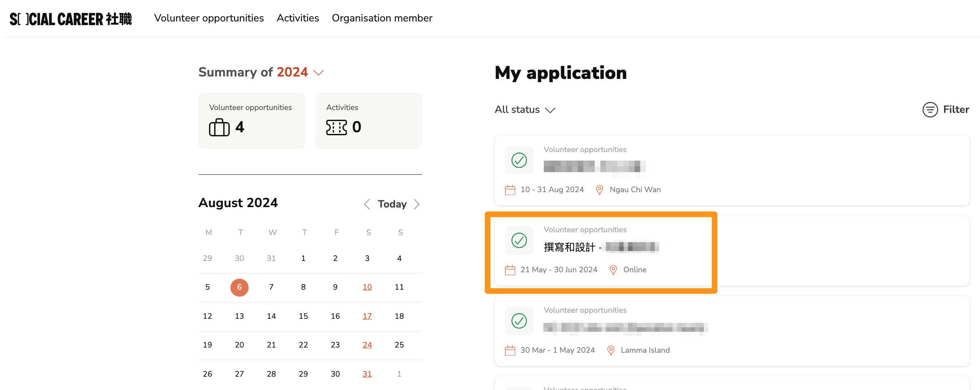The height and width of the screenshot is (390, 980).
Task: Go to previous month in calendar
Action: [x=367, y=204]
